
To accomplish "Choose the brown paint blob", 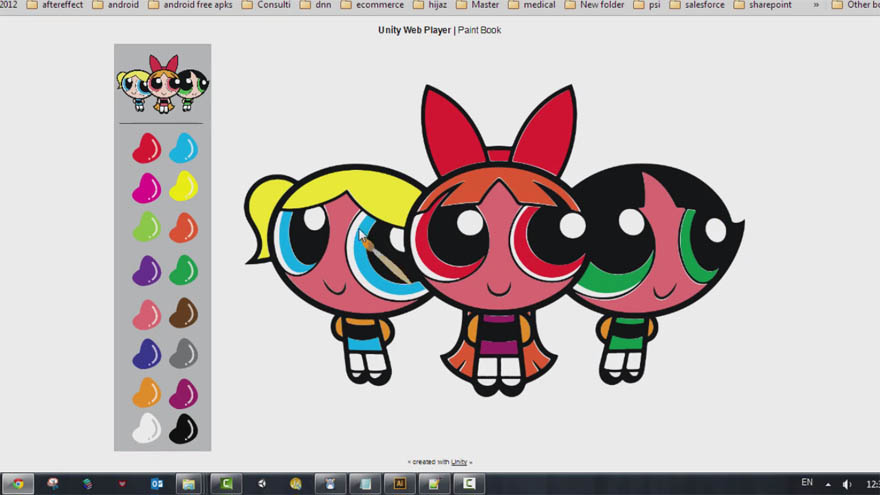I will [x=184, y=313].
